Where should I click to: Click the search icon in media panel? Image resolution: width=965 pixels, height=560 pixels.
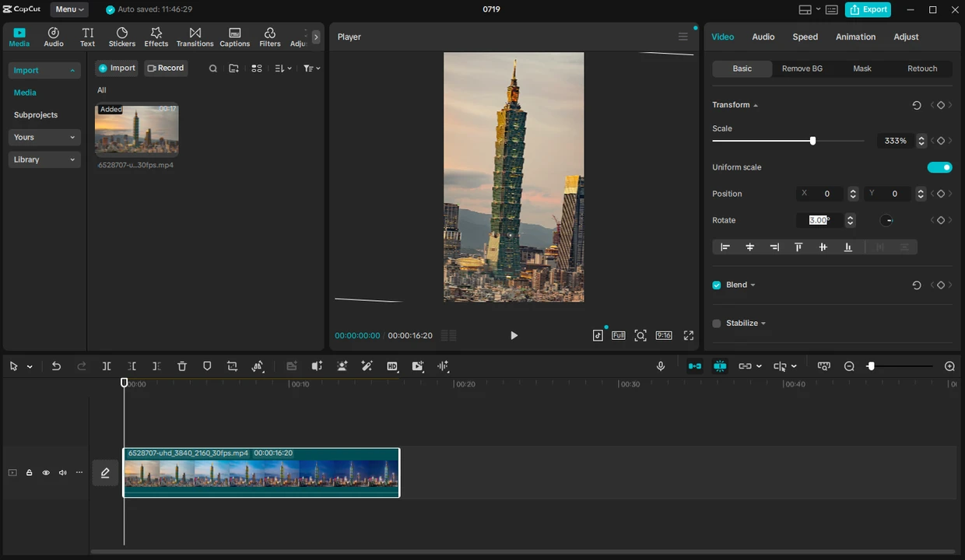click(x=212, y=68)
